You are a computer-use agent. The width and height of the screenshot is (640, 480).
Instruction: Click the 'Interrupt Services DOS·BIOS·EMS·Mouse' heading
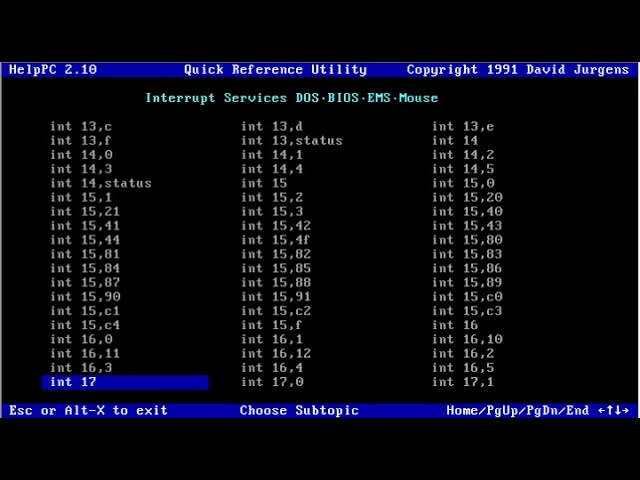(292, 98)
